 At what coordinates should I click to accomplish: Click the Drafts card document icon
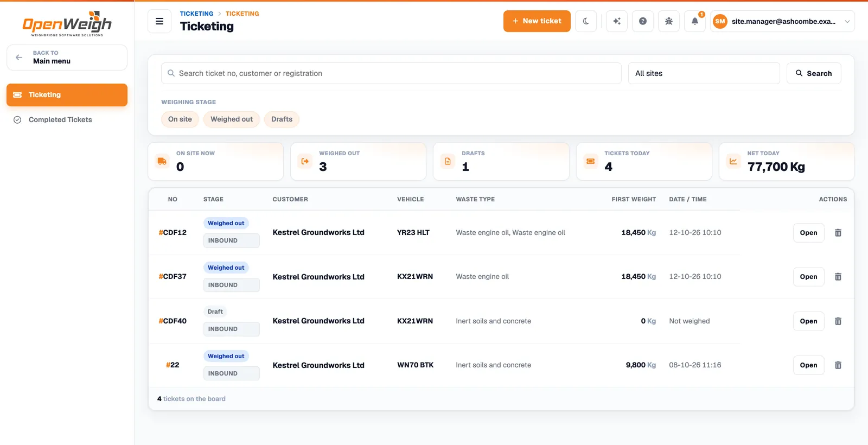[448, 161]
